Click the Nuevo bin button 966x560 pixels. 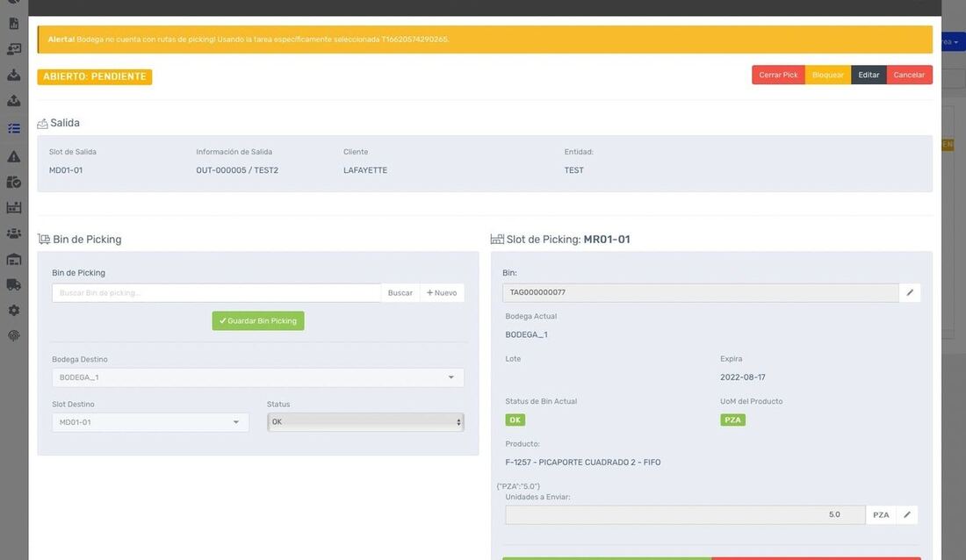(x=442, y=293)
